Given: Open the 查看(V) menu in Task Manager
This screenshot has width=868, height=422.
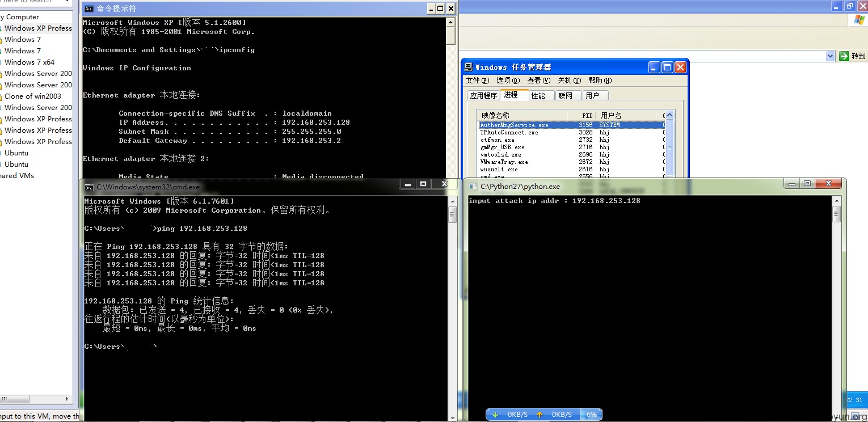Looking at the screenshot, I should [x=539, y=81].
